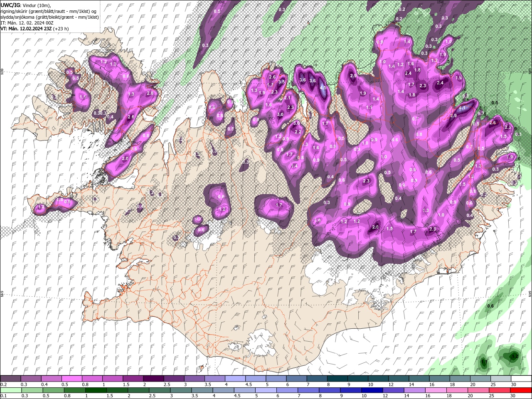Click the bright pink snow legend swatch labeled 0.5
This screenshot has width=532, height=399.
coord(71,379)
